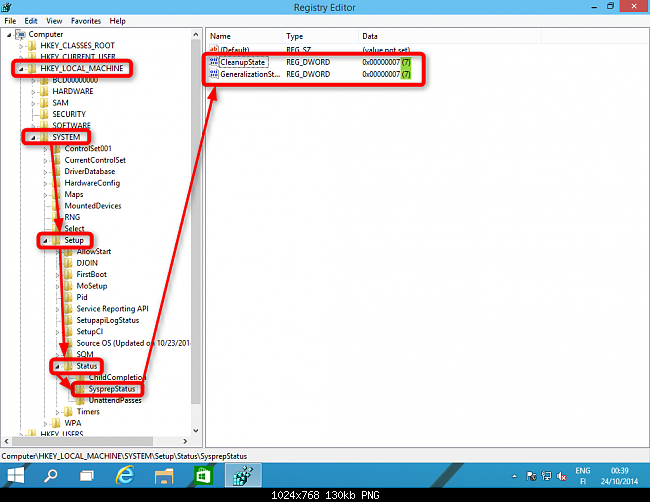The width and height of the screenshot is (650, 502).
Task: Select the Timers folder icon
Action: (68, 412)
